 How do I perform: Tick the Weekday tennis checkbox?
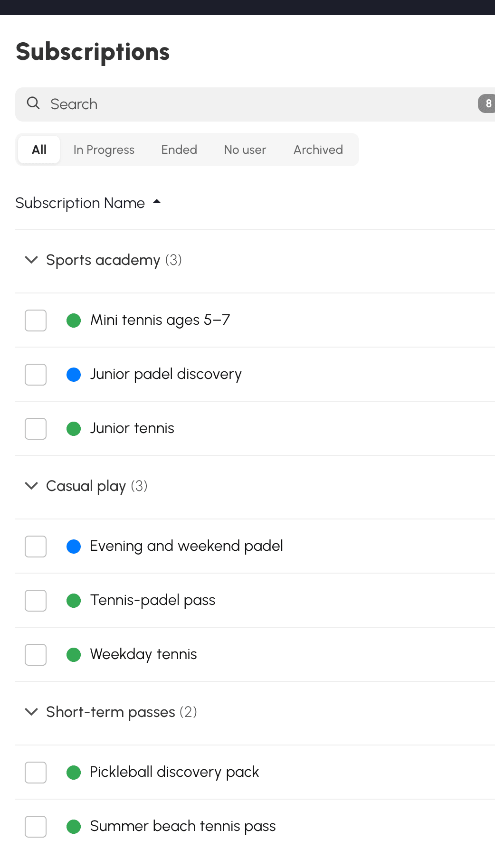(36, 655)
